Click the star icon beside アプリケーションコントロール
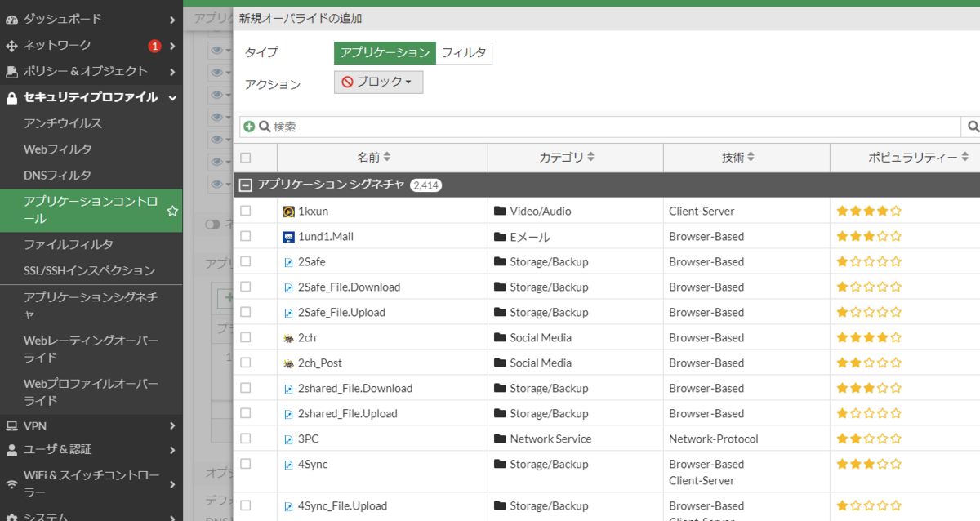This screenshot has width=980, height=521. [172, 211]
